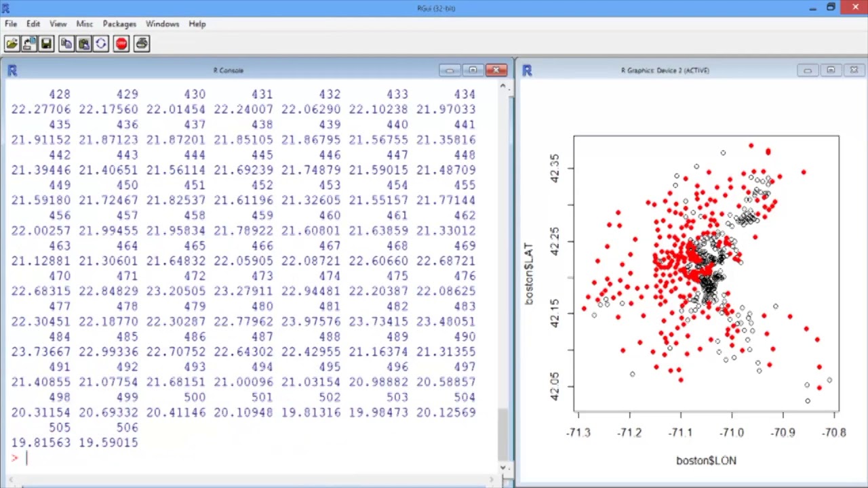This screenshot has height=488, width=868.
Task: Open the Help menu
Action: coord(197,24)
